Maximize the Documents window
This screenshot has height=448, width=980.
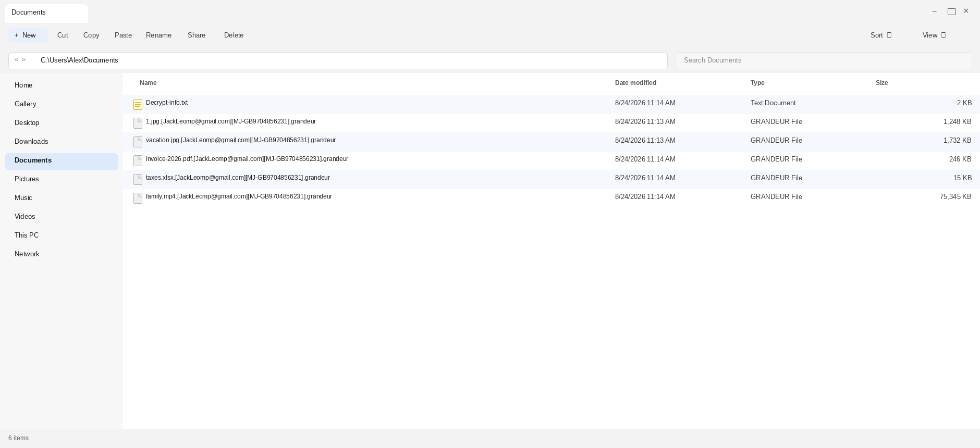[951, 11]
